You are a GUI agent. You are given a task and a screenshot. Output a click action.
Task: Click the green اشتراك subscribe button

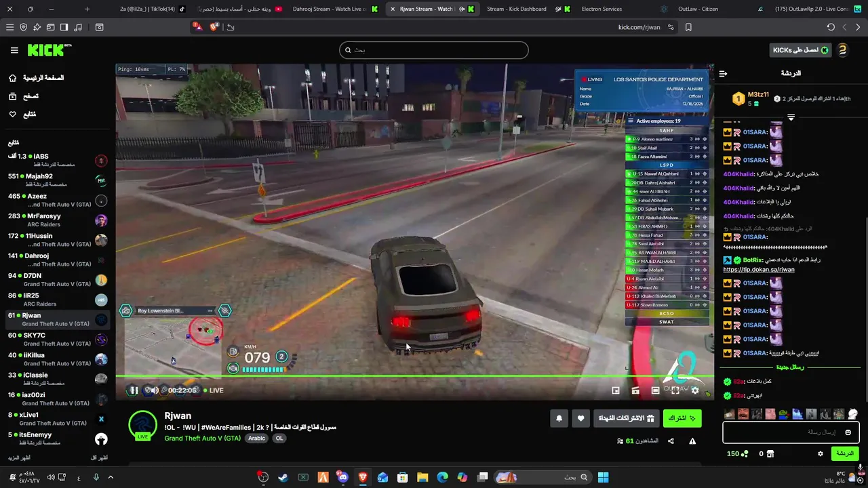682,418
